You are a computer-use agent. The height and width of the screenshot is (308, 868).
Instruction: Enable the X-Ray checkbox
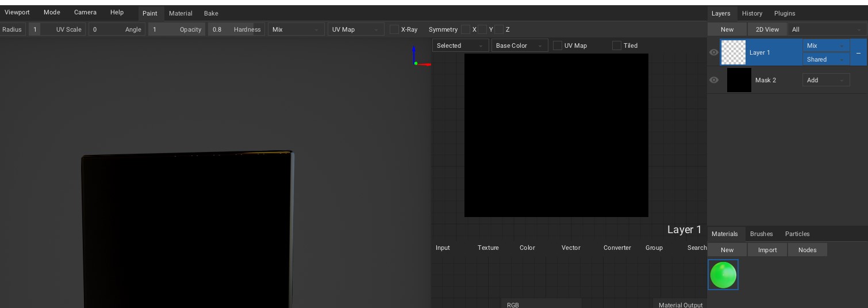point(394,29)
